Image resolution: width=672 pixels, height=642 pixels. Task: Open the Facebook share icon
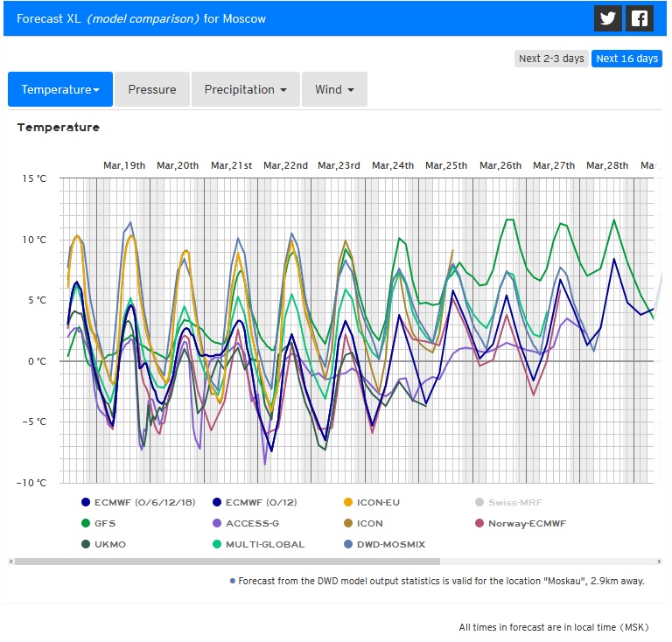[x=640, y=18]
